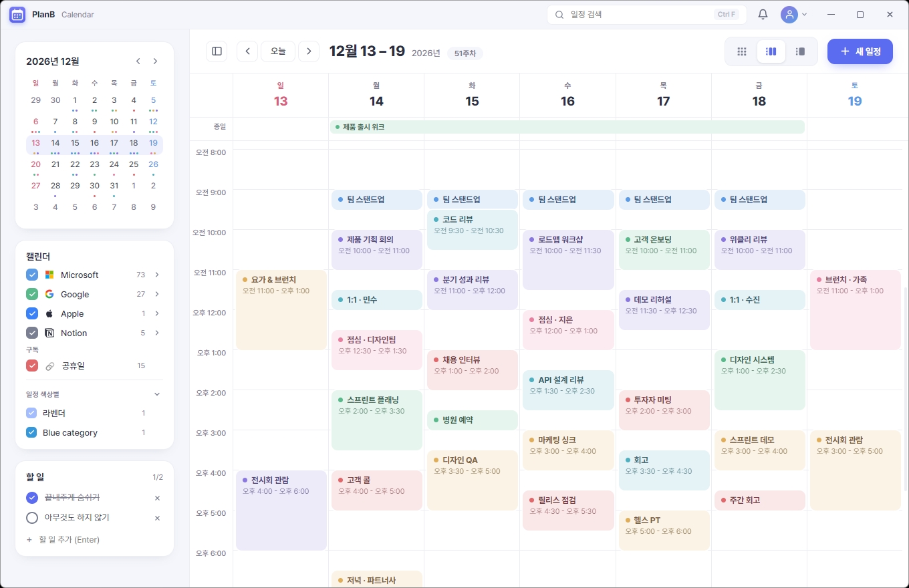Open the notifications bell

pyautogui.click(x=763, y=15)
